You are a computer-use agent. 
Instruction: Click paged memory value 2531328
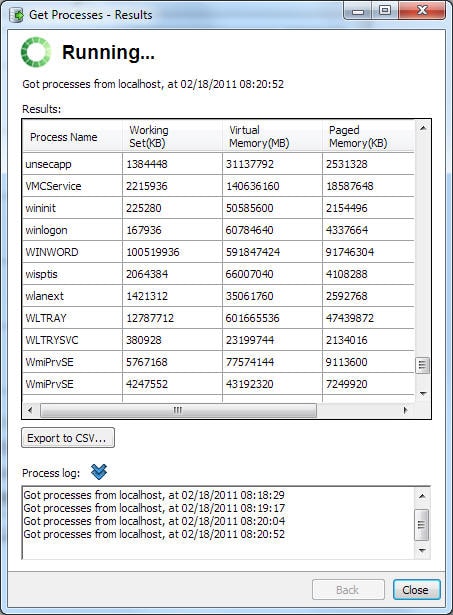[347, 164]
